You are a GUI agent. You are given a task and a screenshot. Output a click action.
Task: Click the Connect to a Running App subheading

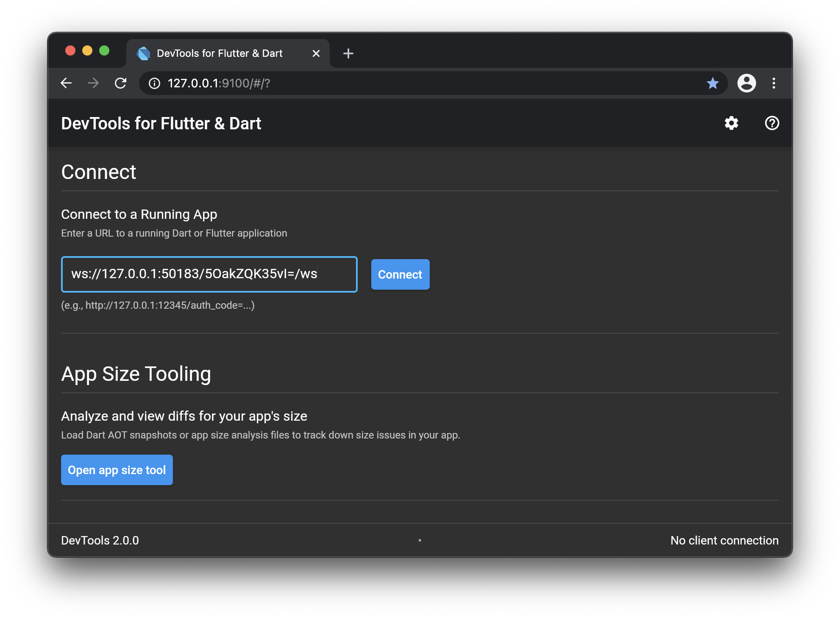[139, 215]
